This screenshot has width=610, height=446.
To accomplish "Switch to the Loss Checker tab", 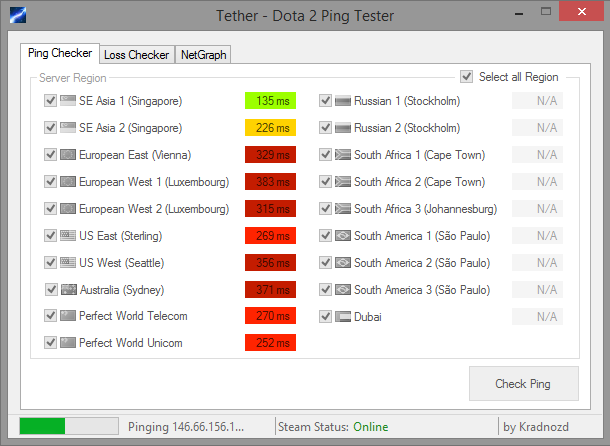I will pos(136,56).
